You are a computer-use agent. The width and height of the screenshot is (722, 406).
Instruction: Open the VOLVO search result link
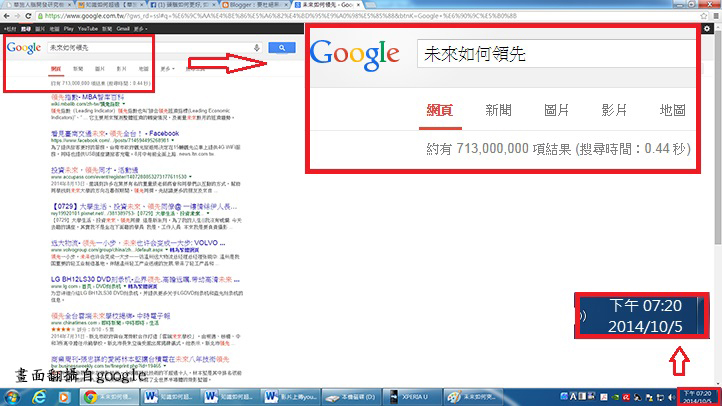tap(138, 243)
